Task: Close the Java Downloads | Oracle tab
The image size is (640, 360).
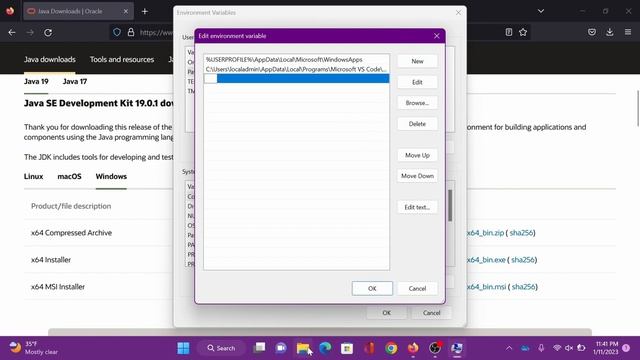Action: pyautogui.click(x=126, y=11)
